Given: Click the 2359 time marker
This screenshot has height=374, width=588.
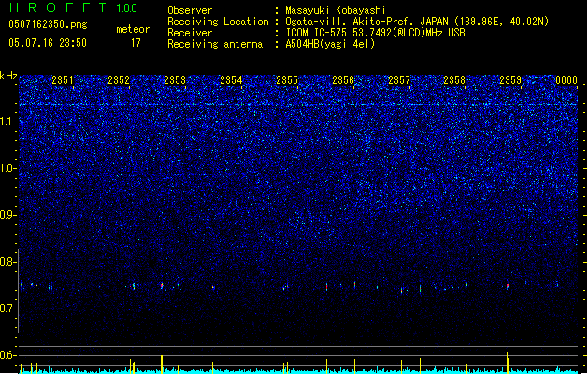Looking at the screenshot, I should click(x=510, y=80).
